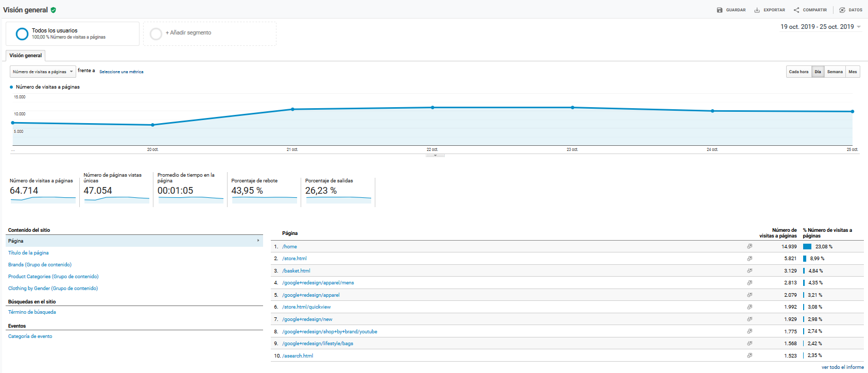Click páginas vistas únicas 47.054 metric
Image resolution: width=868 pixels, height=373 pixels.
pos(116,188)
